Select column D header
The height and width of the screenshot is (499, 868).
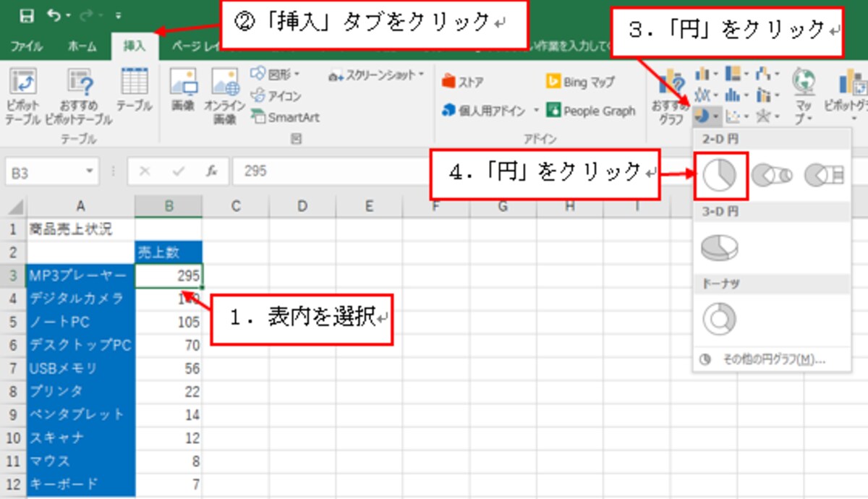pyautogui.click(x=302, y=207)
